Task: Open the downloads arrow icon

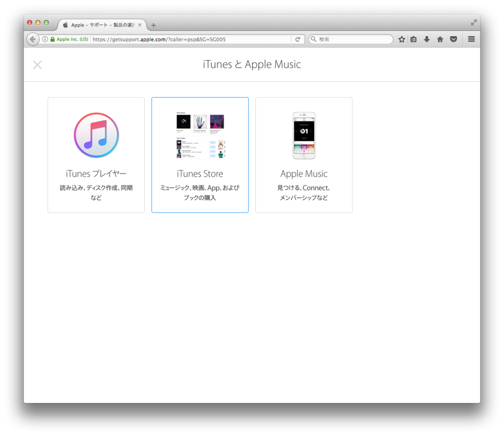Action: tap(427, 39)
